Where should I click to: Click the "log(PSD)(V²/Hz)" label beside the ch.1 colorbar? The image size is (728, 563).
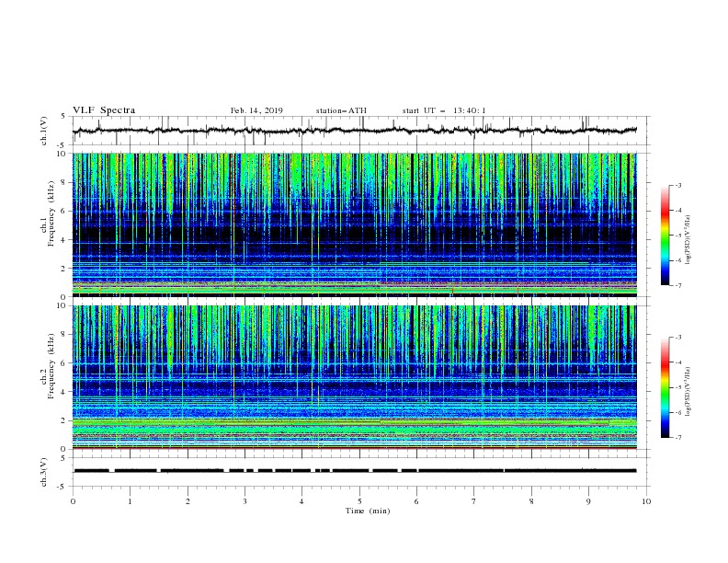tap(688, 240)
